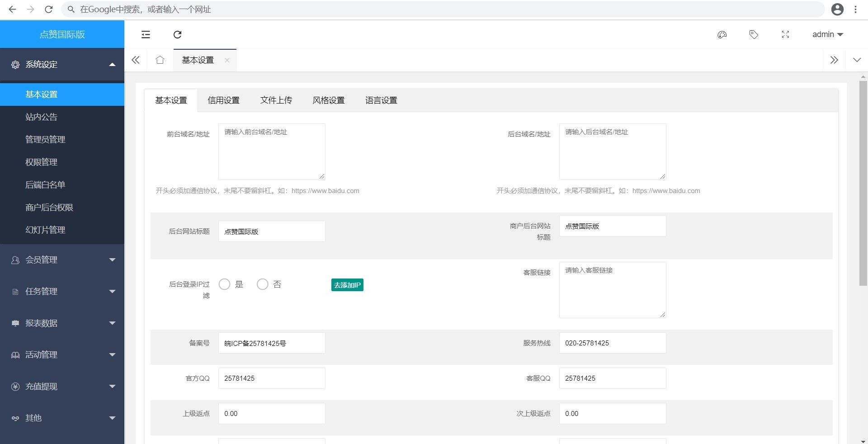Click the scrollbar down arrow
This screenshot has height=444, width=868.
pyautogui.click(x=863, y=441)
